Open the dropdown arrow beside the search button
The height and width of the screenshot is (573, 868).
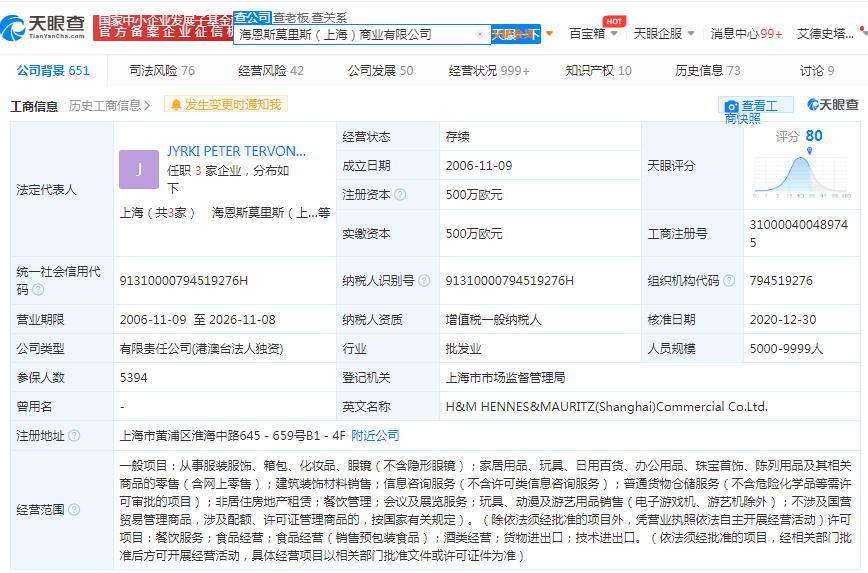pos(549,34)
